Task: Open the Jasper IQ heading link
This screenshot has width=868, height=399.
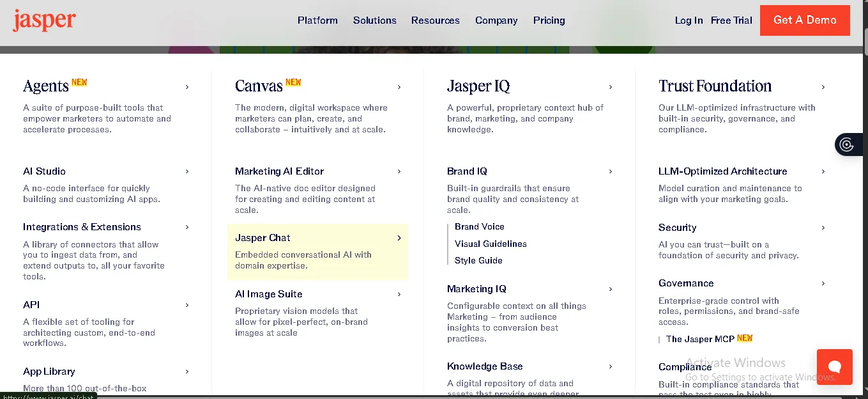Action: click(x=478, y=86)
